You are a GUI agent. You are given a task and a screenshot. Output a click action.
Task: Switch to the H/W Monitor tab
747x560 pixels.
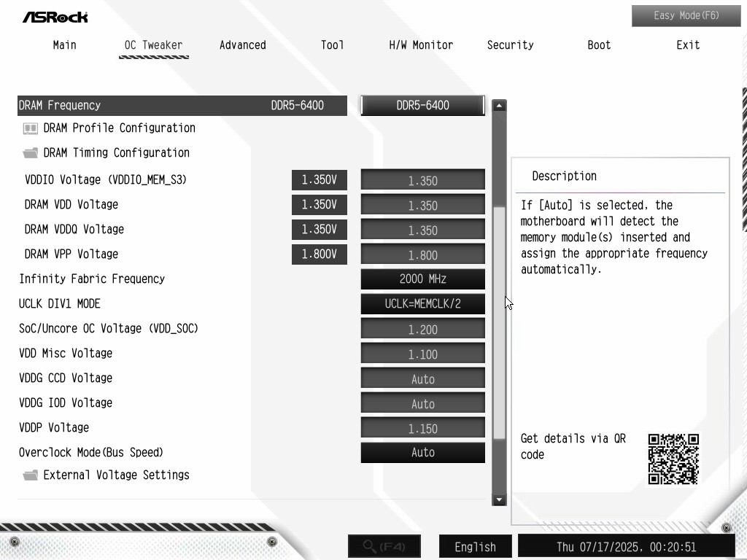tap(421, 45)
